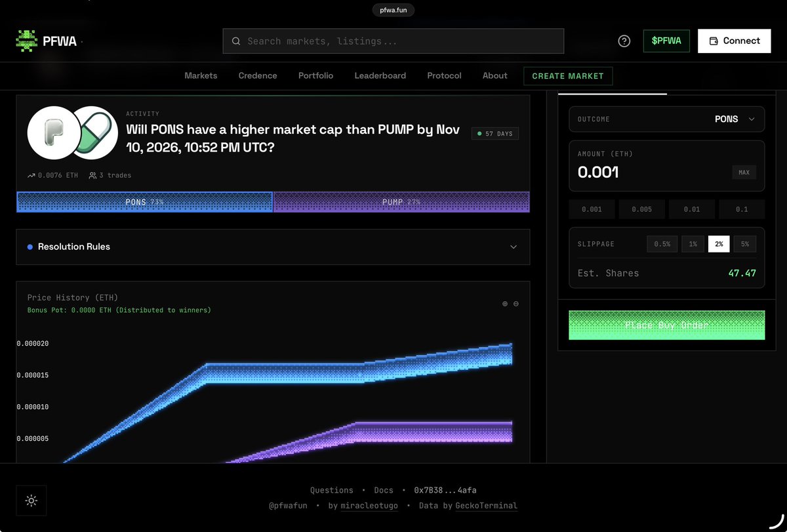Open the Markets tab
The image size is (787, 532).
[201, 75]
